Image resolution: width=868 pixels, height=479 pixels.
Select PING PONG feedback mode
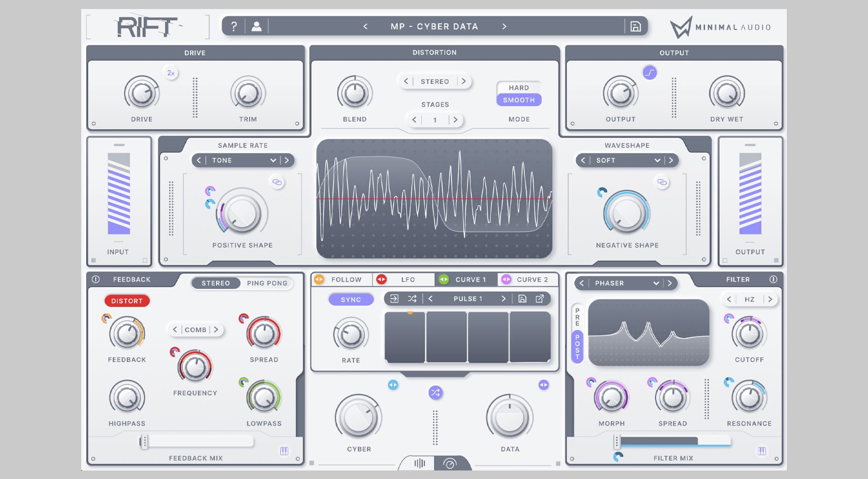click(x=267, y=283)
